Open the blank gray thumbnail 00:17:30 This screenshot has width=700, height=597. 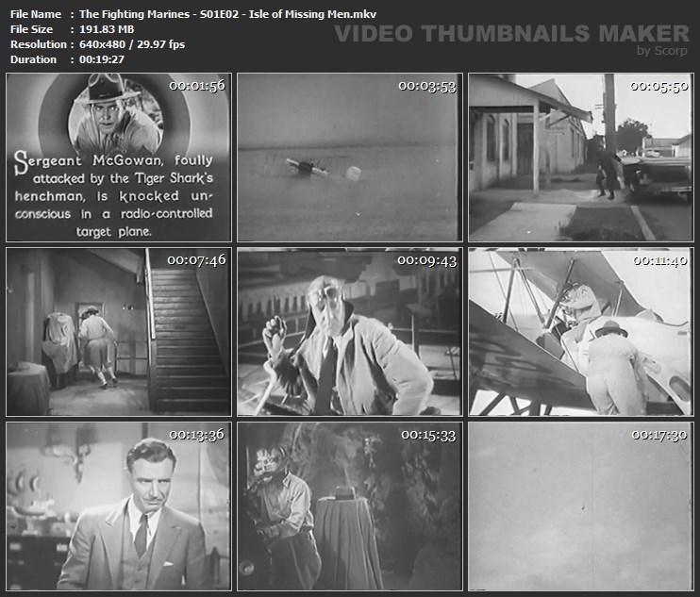581,506
